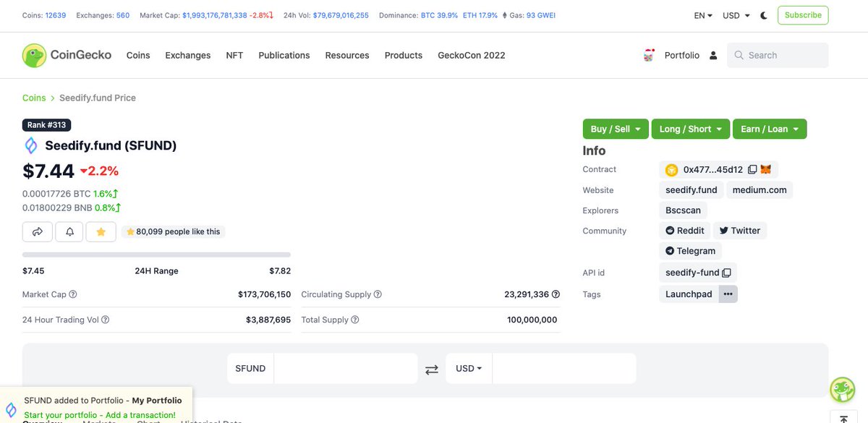Click the Exchanges count 560 link
This screenshot has width=868, height=423.
(x=122, y=15)
